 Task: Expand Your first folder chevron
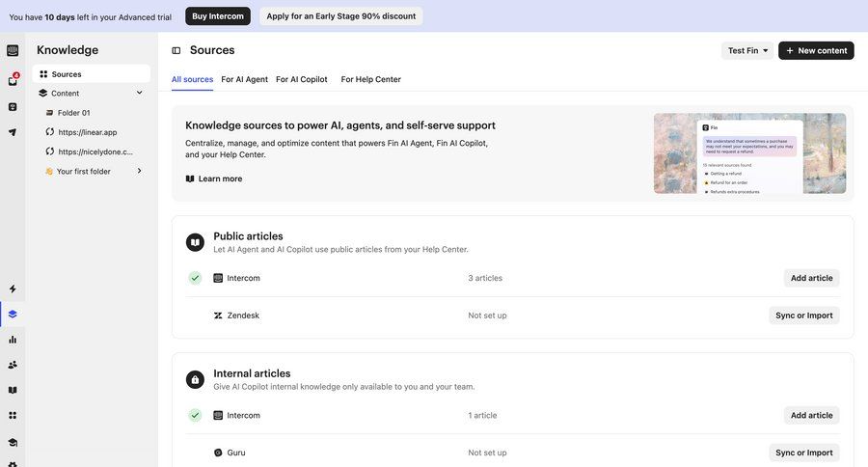click(140, 171)
